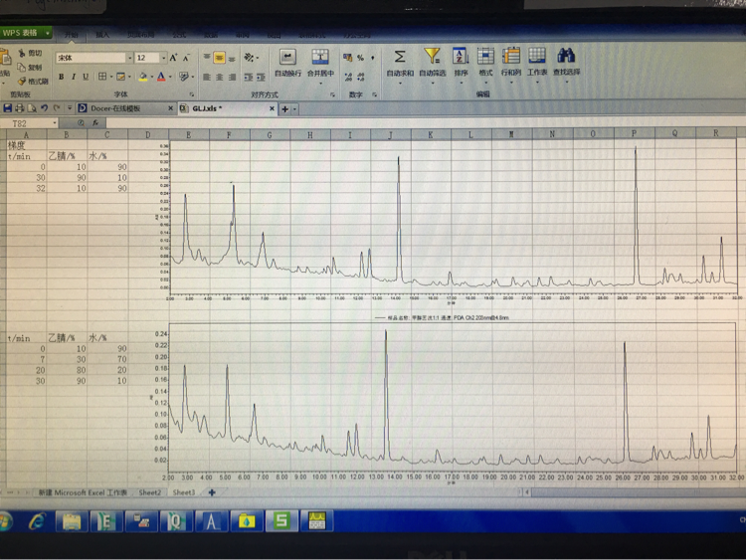
Task: Click the Format (格式) icon
Action: click(485, 56)
